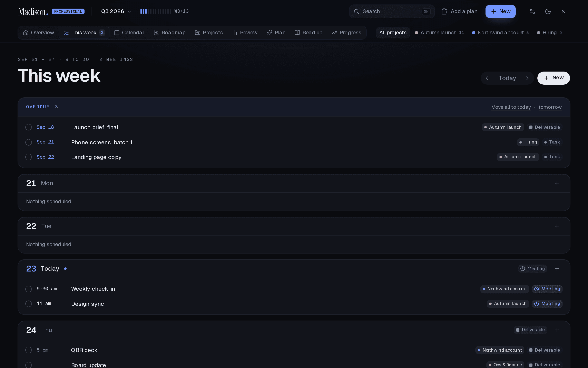
Task: Switch to the Plan tab
Action: [x=276, y=33]
